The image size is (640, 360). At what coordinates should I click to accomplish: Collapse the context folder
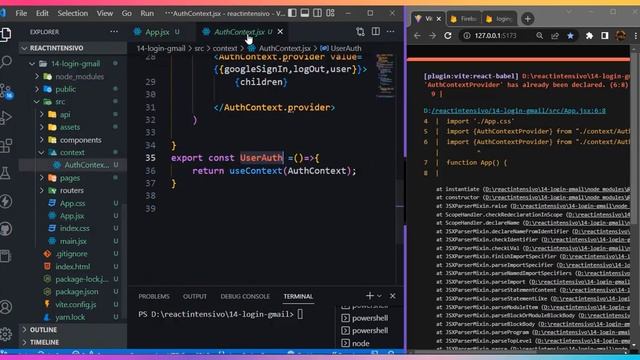pyautogui.click(x=42, y=153)
